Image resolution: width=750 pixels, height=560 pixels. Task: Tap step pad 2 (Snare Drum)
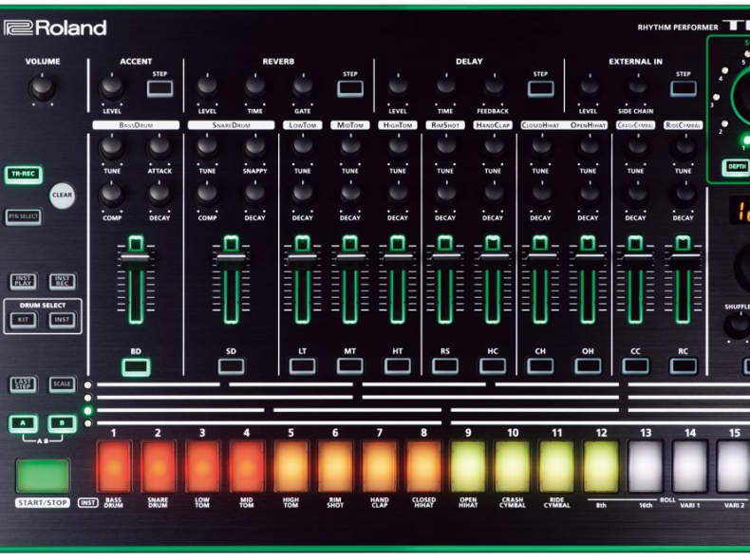tap(158, 467)
